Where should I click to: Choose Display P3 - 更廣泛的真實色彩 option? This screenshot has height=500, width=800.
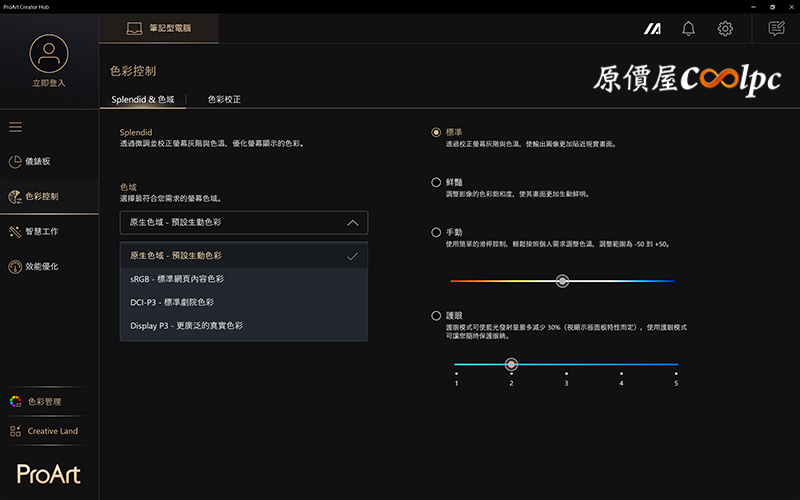click(244, 326)
